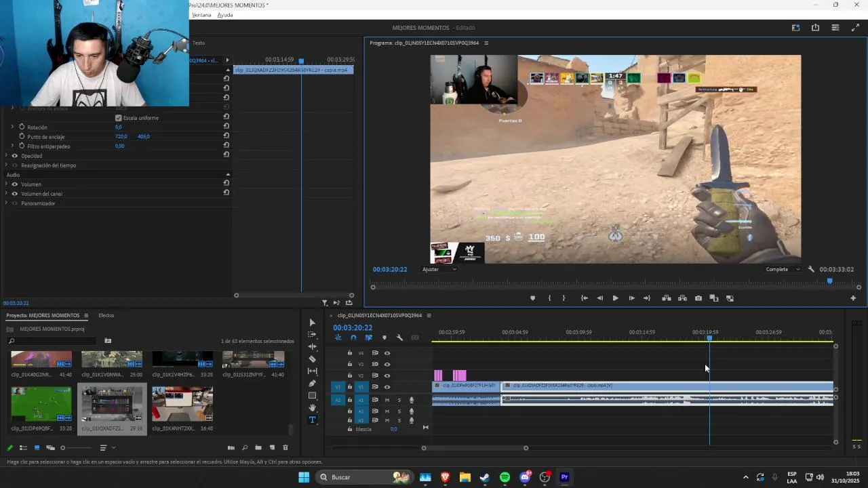Go to In point in Program monitor

click(x=584, y=298)
